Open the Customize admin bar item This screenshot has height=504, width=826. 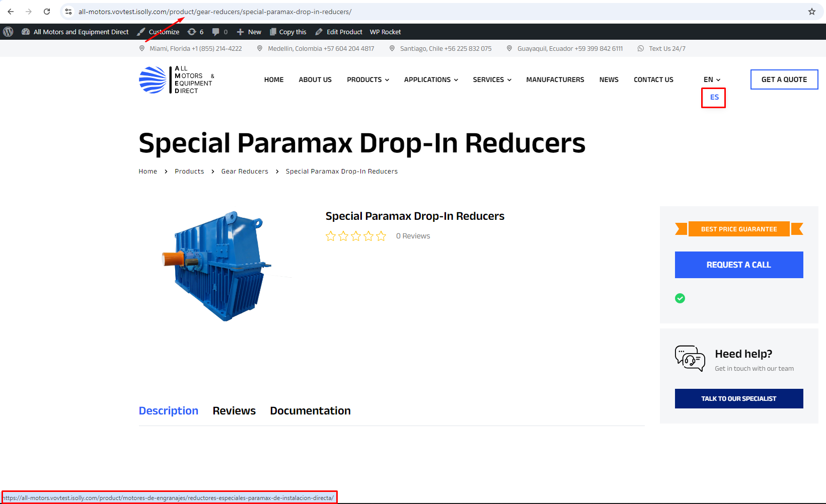(x=158, y=32)
